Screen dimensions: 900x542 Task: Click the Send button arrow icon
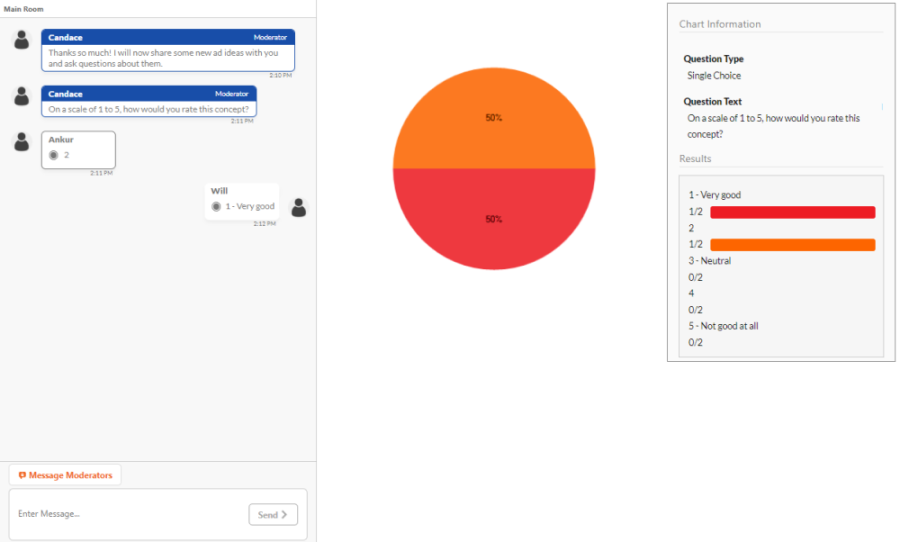(x=284, y=514)
